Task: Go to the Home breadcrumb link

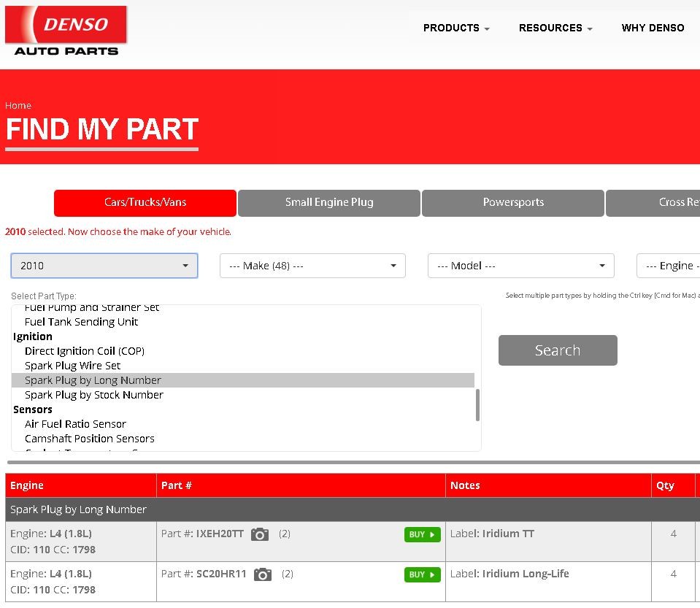Action: [x=18, y=105]
